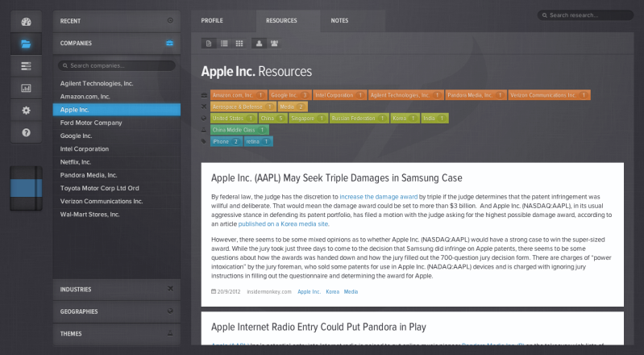644x355 pixels.
Task: Switch to full document view icon
Action: (x=209, y=44)
